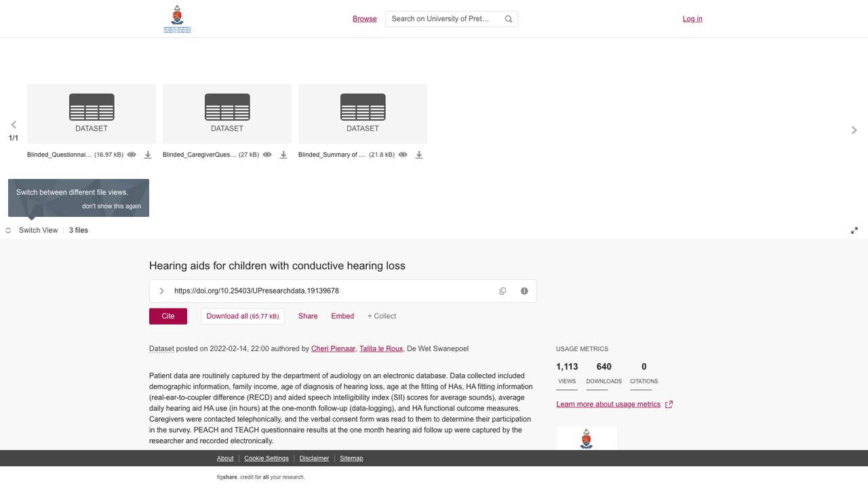Screen dimensions: 868x488
Task: Click the Cite button
Action: coord(168,316)
